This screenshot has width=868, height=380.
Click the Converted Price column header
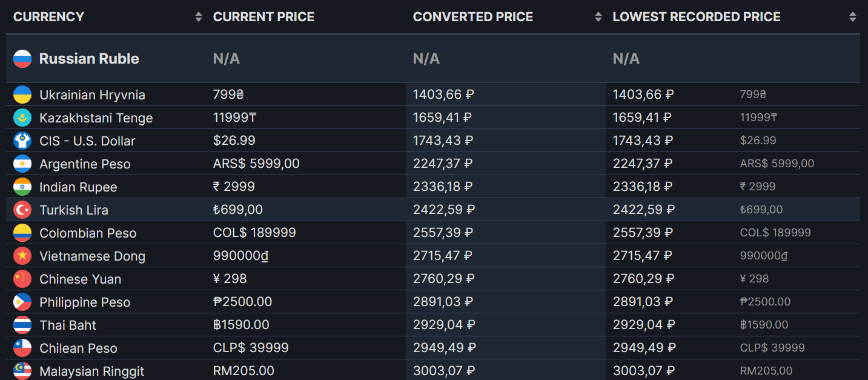472,17
